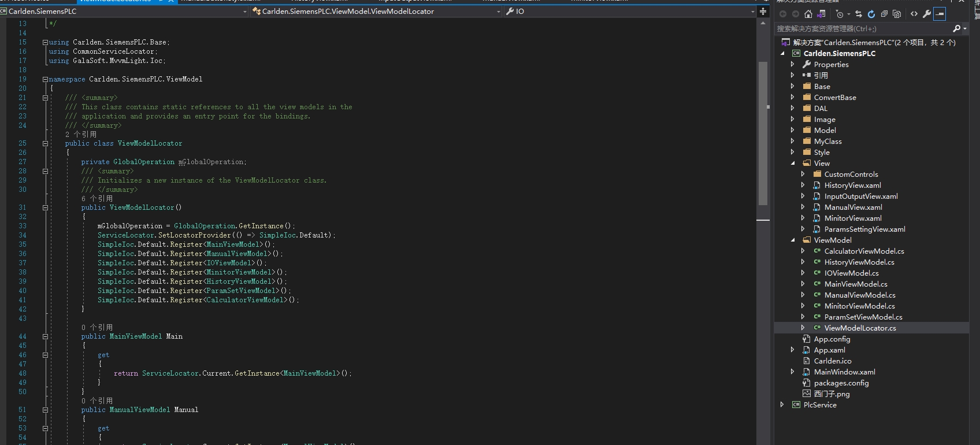Screen dimensions: 980x445
Task: Click the Solution Explorer Back arrow
Action: click(x=783, y=14)
